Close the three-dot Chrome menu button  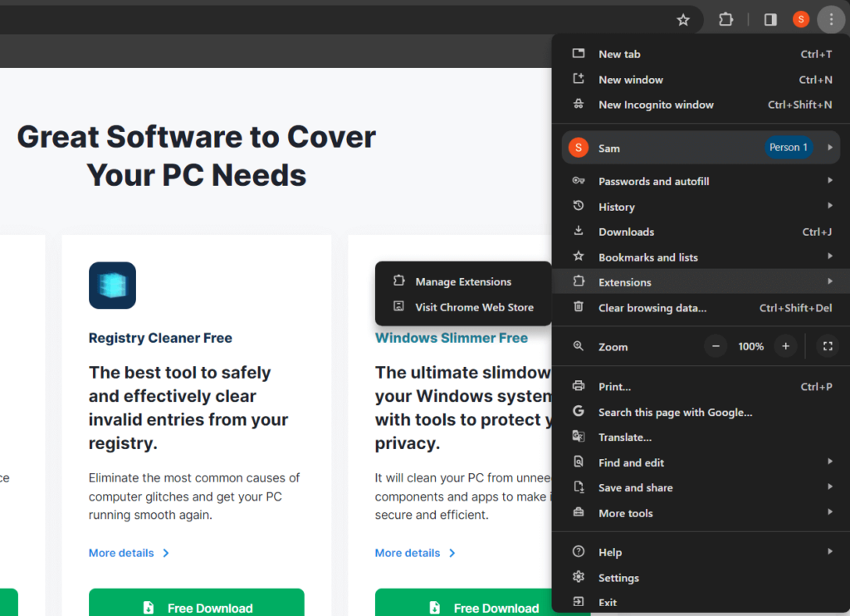[x=830, y=20]
